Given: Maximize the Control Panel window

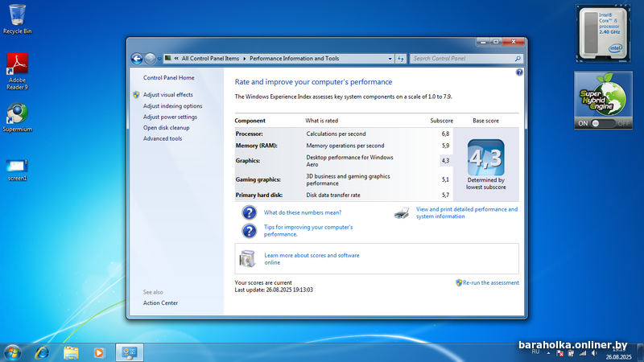Looking at the screenshot, I should pyautogui.click(x=496, y=42).
